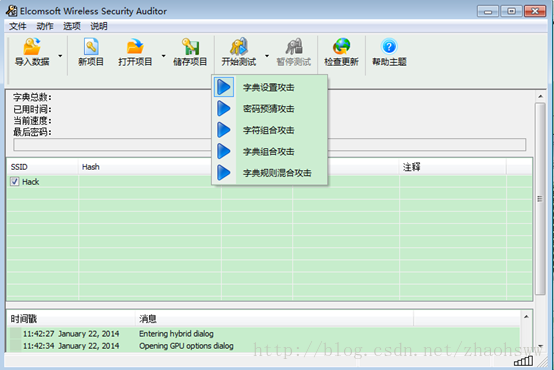Screen dimensions: 554x370
Task: Click the 导入数据 import data icon
Action: point(32,46)
